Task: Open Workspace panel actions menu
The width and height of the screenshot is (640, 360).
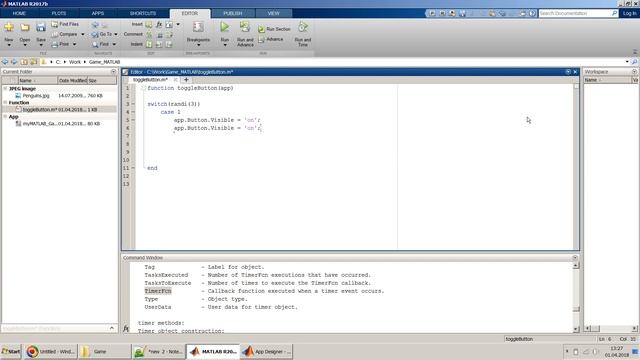Action: coord(634,72)
